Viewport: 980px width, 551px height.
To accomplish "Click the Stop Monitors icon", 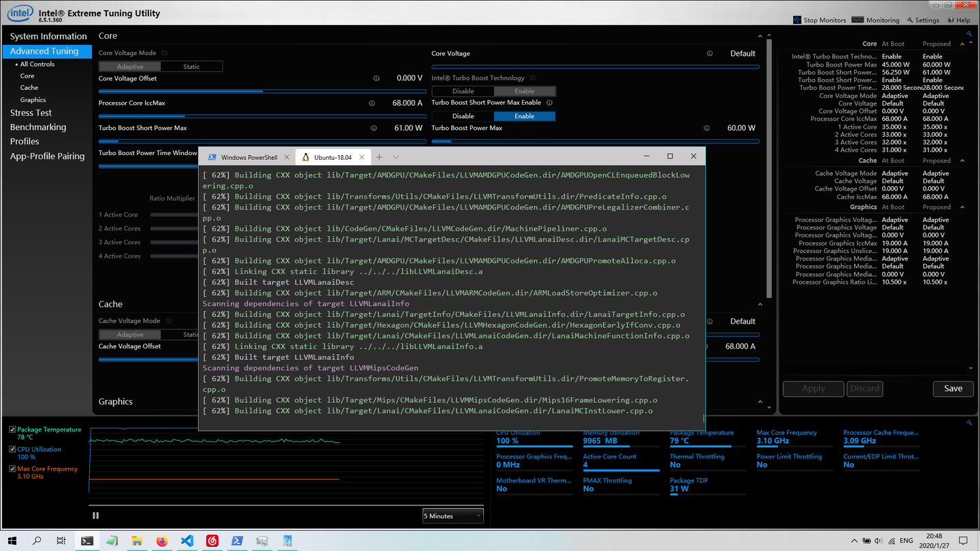I will (x=797, y=20).
